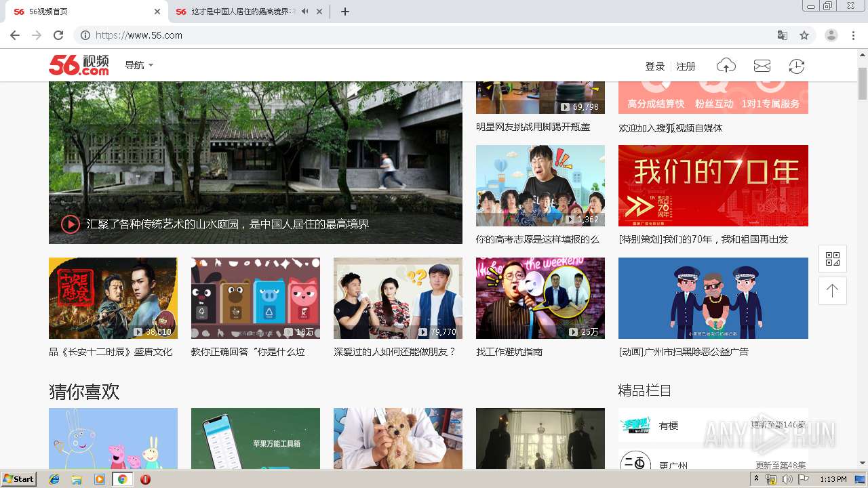Open the Peppa Pig recommended thumbnail
Viewport: 868px width, 488px height.
pyautogui.click(x=113, y=439)
